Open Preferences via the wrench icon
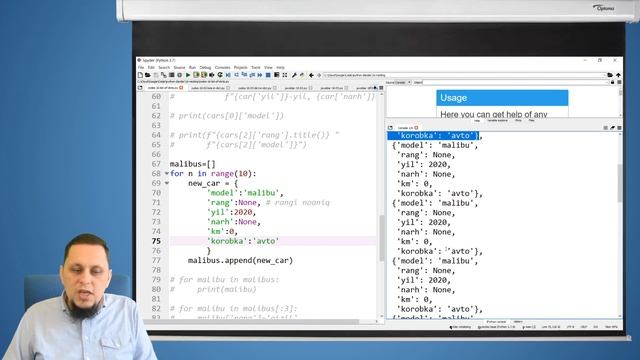The width and height of the screenshot is (640, 360). (x=294, y=75)
